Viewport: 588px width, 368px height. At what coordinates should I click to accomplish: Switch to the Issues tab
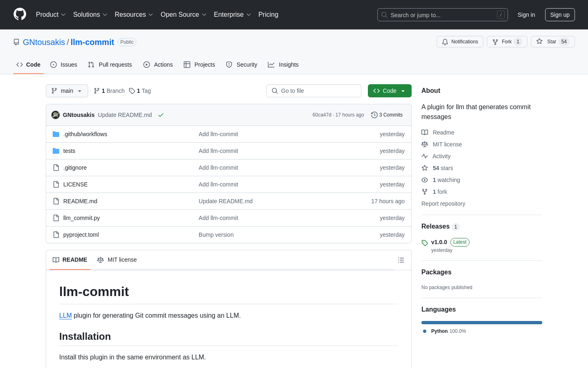tap(64, 65)
